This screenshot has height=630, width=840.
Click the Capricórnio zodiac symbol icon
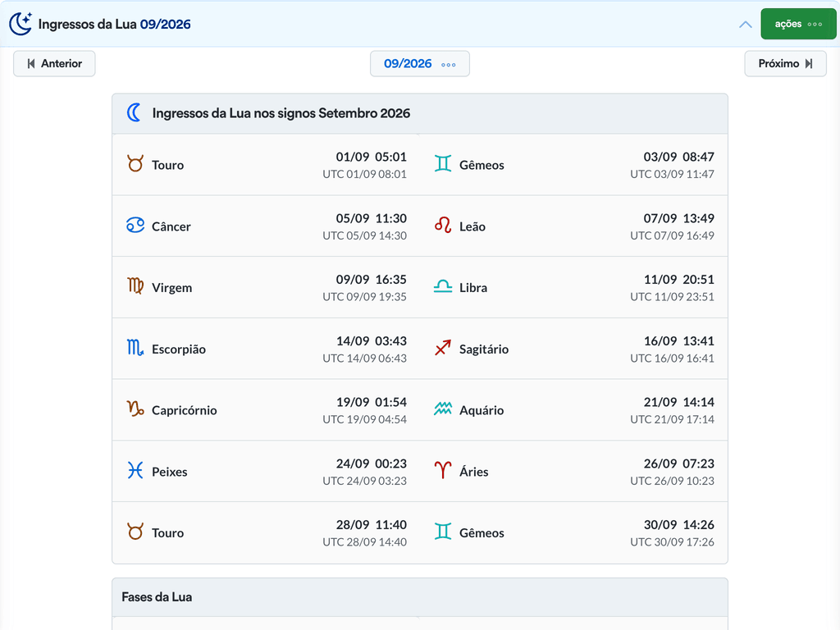[135, 409]
